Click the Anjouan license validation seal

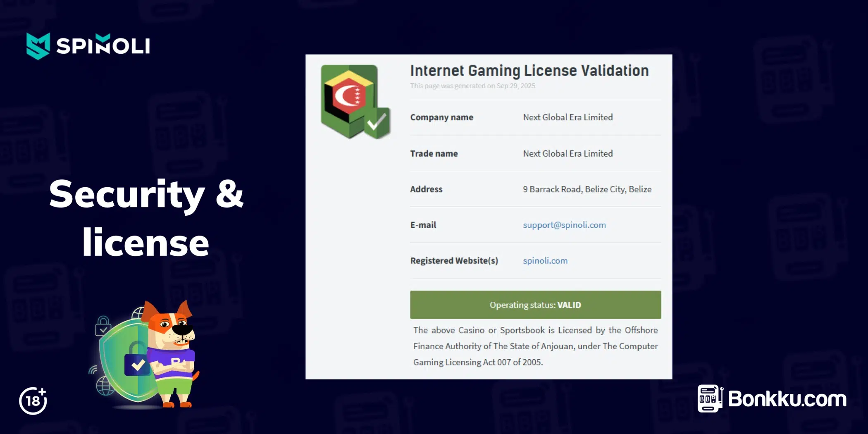click(x=355, y=102)
